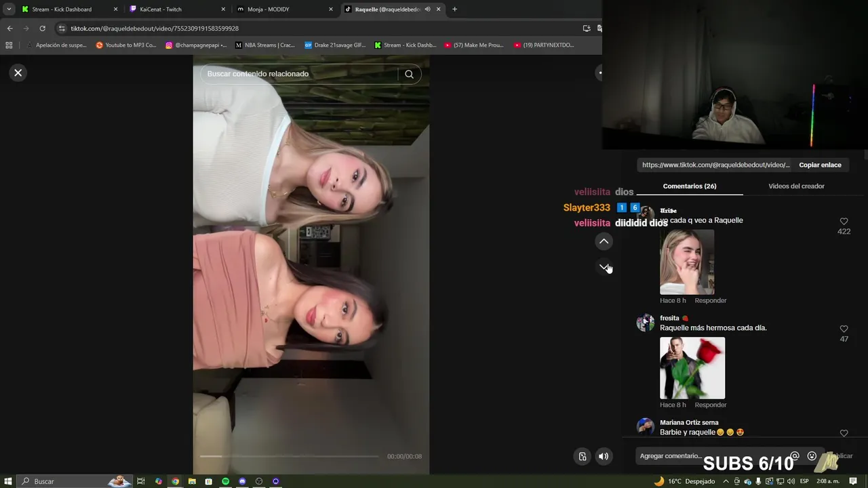Open the microphone tray icon
Image resolution: width=868 pixels, height=488 pixels.
click(x=758, y=481)
